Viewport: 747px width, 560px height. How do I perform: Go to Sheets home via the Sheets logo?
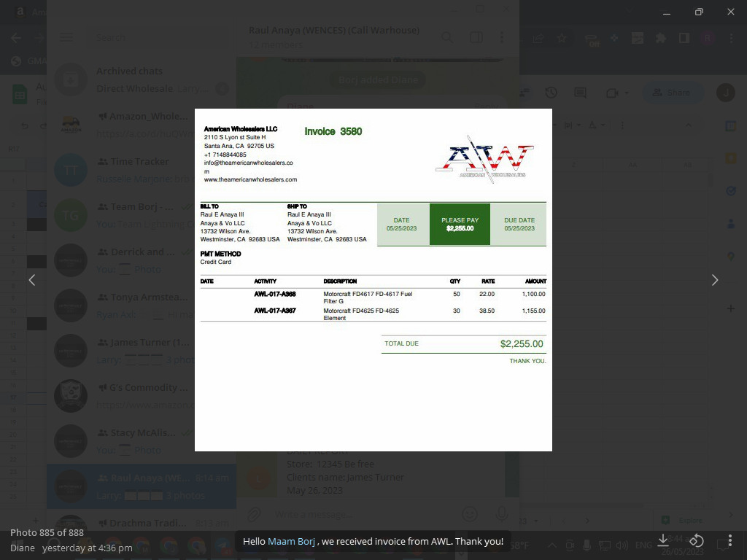tap(20, 94)
